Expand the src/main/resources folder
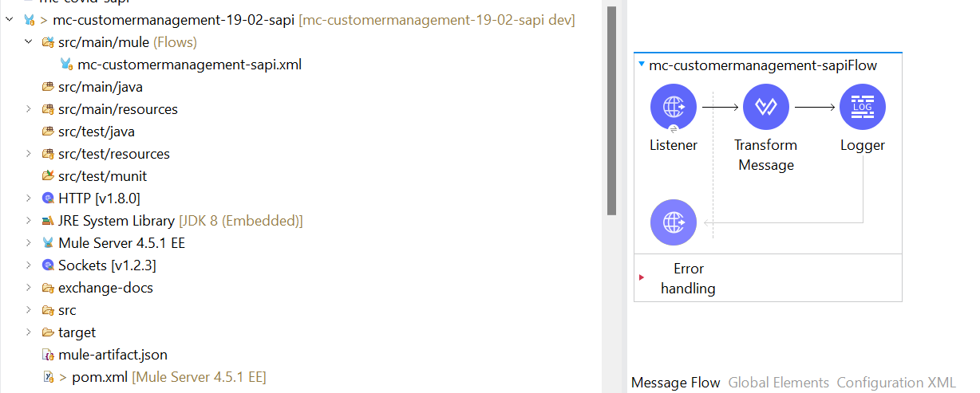Image resolution: width=980 pixels, height=393 pixels. coord(29,109)
